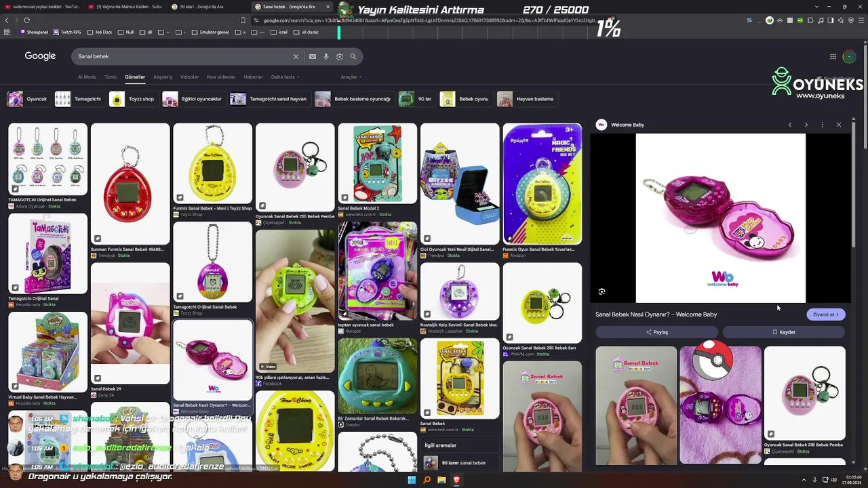This screenshot has height=488, width=868.
Task: Filter by the 'Bebek besleme oyuncağı' chip
Action: pos(353,99)
